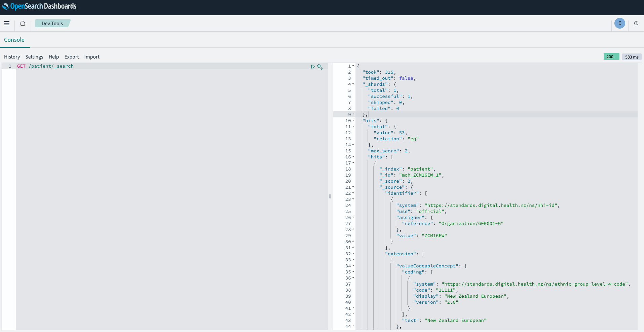Collapse hits array fold on line 16
Viewport: 644px width, 332px height.
click(x=353, y=157)
